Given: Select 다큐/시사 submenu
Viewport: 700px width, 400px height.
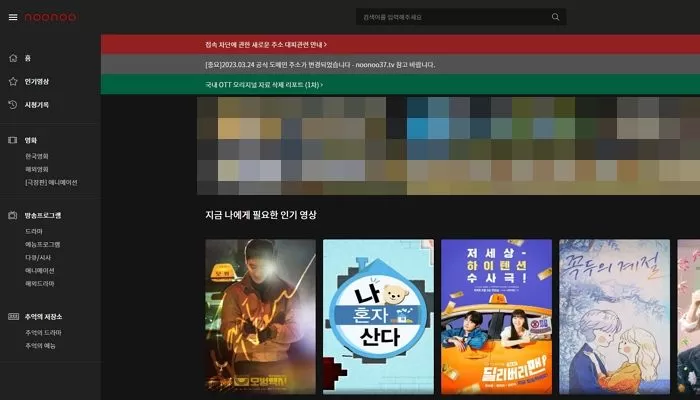Looking at the screenshot, I should pyautogui.click(x=38, y=258).
